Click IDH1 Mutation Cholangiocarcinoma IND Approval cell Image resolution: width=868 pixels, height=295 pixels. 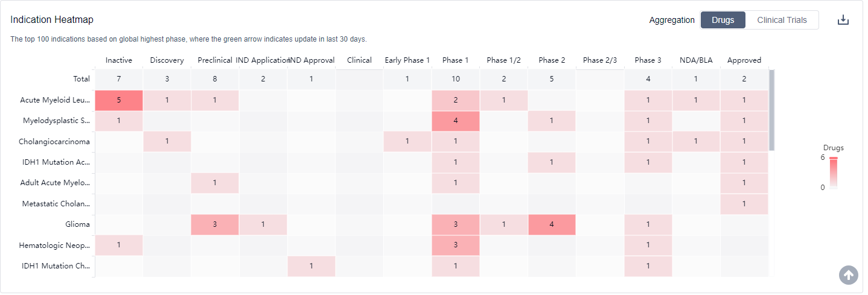[x=311, y=266]
